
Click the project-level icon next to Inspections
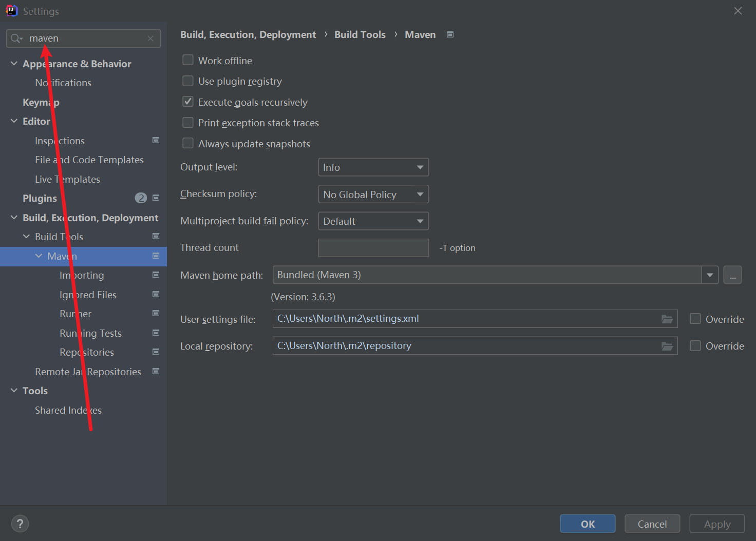tap(156, 140)
